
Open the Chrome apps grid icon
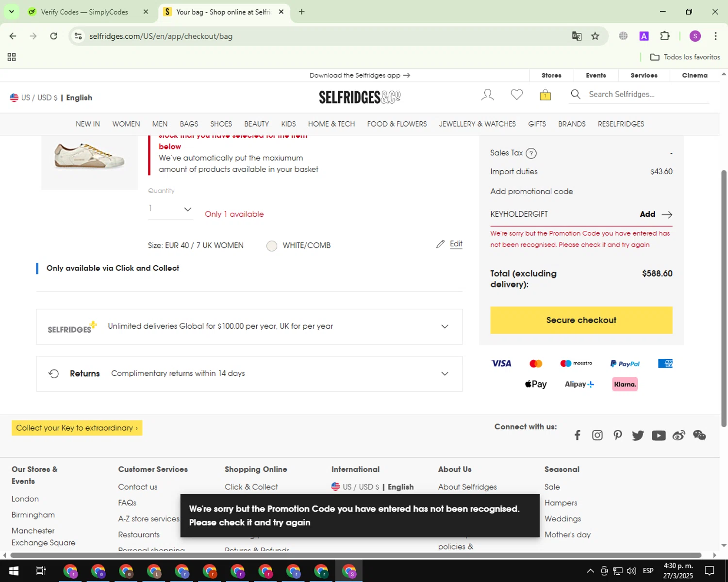pyautogui.click(x=12, y=57)
